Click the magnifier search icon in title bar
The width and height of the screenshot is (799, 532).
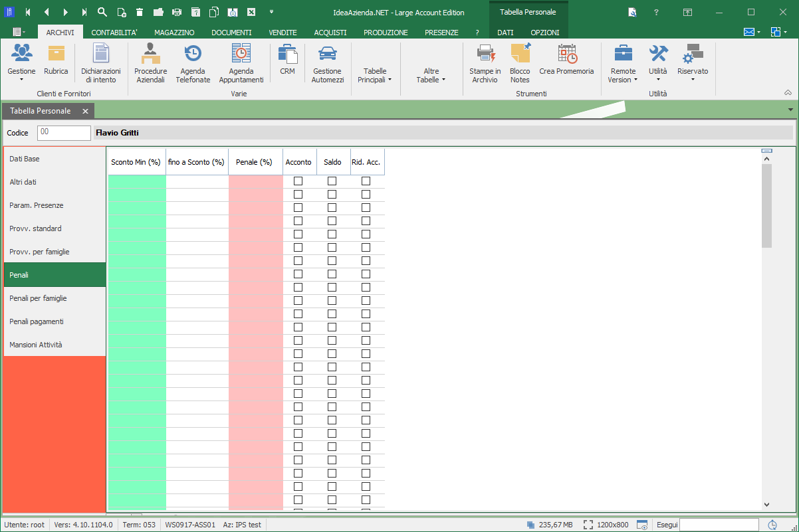[102, 12]
